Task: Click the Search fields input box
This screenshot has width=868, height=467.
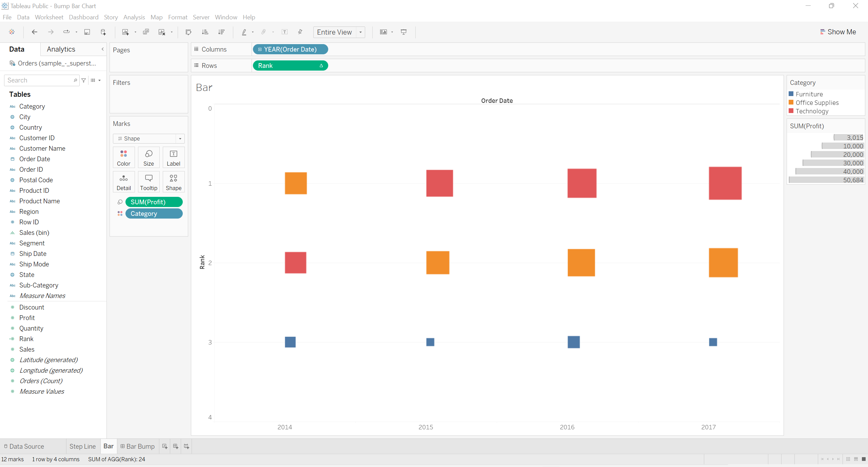Action: pos(39,80)
